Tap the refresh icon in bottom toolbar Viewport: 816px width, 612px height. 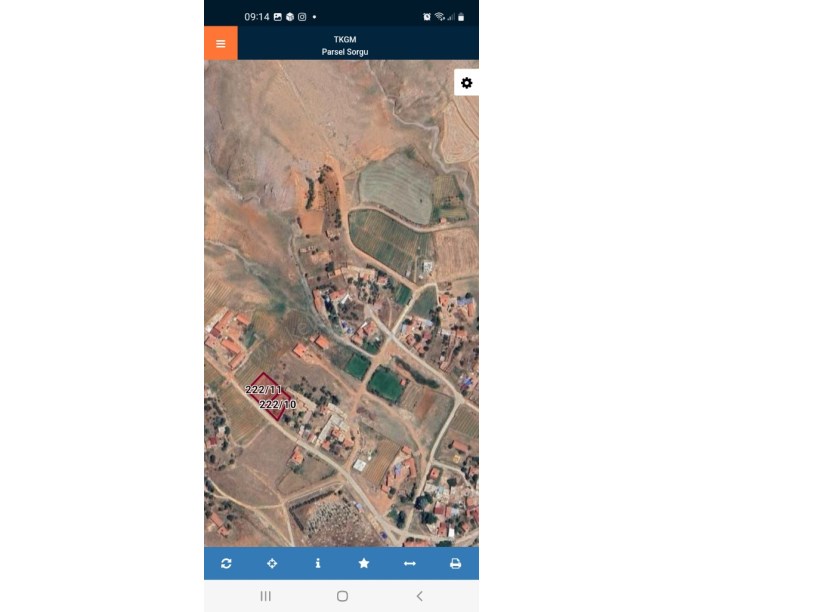[x=226, y=563]
